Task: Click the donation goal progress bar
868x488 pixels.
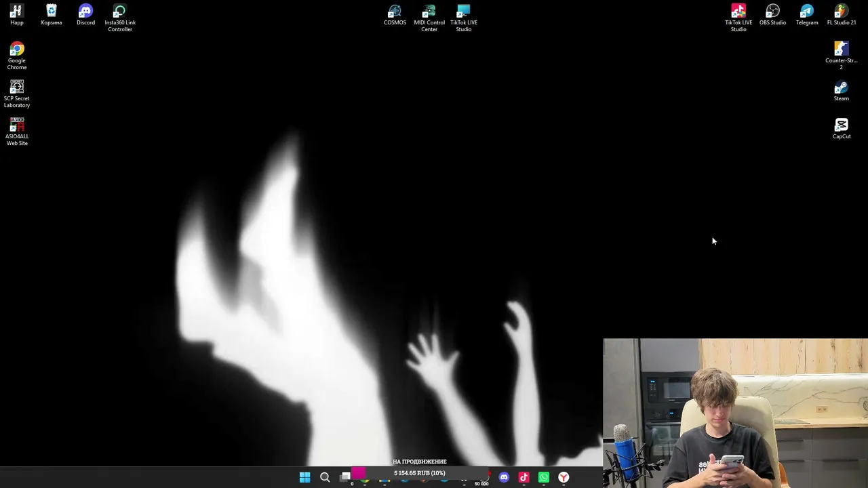Action: [x=420, y=473]
